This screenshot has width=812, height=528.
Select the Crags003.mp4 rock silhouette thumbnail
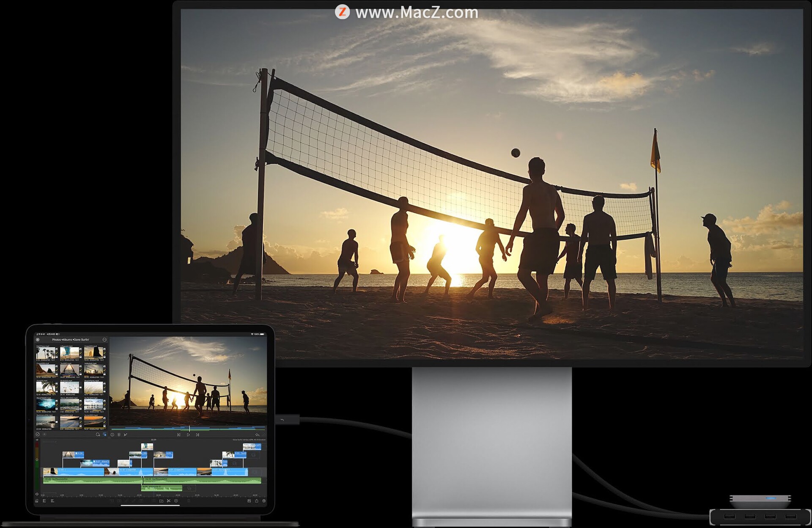94,353
